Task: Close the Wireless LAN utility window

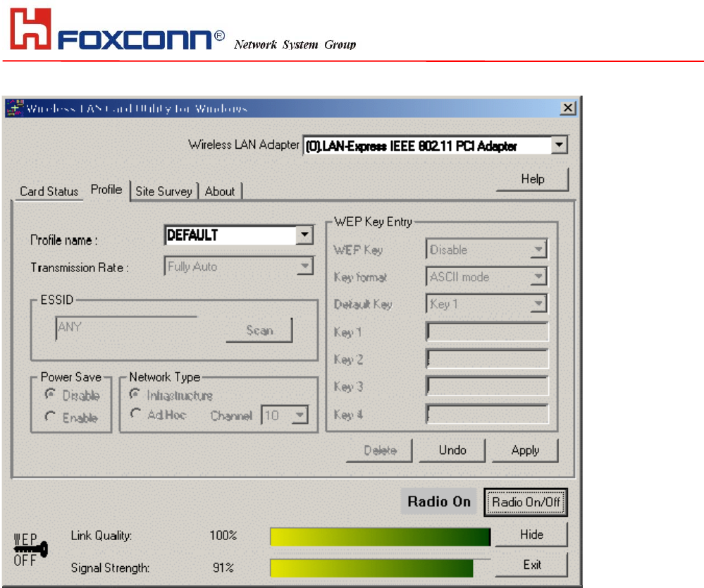Action: point(568,108)
